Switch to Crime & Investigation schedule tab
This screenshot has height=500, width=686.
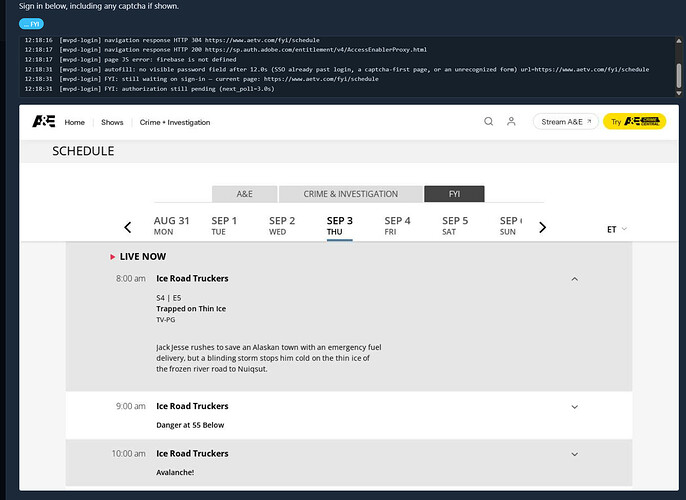tap(351, 194)
